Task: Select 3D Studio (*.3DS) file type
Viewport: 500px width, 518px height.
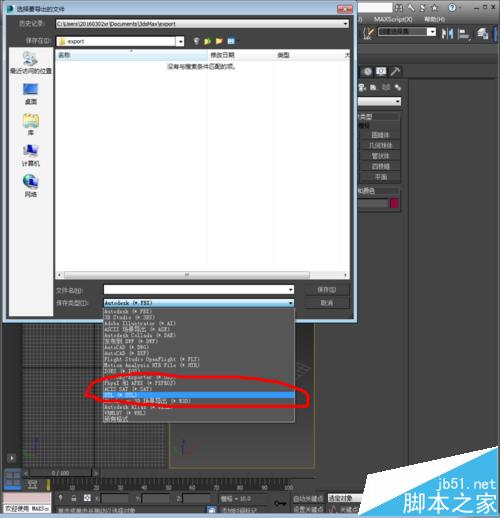Action: point(199,317)
